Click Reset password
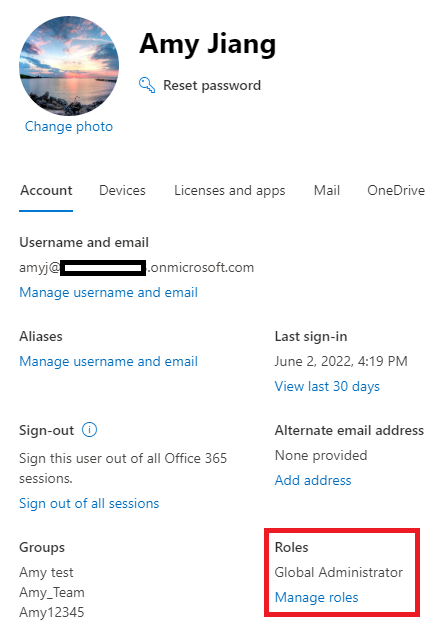The width and height of the screenshot is (444, 623). pos(212,85)
